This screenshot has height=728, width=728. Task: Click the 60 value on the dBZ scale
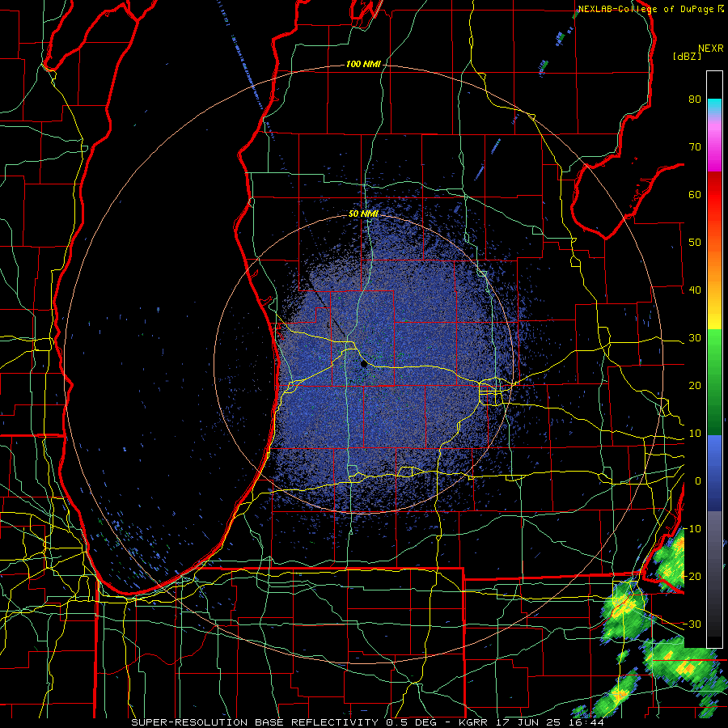coord(695,194)
